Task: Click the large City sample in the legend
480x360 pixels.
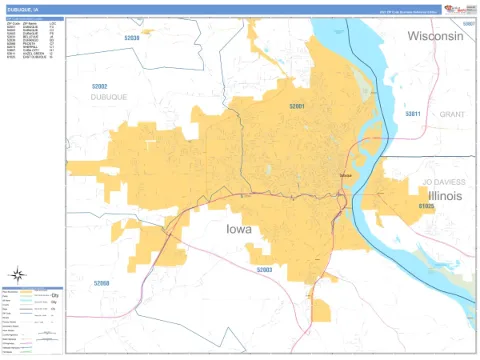Action: coord(55,295)
